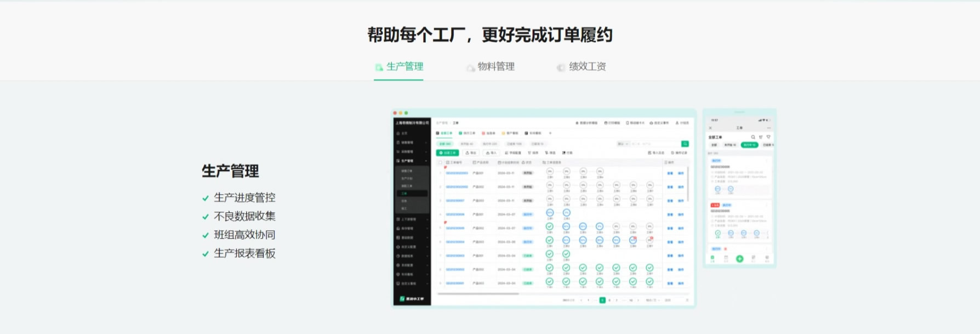This screenshot has height=334, width=980.
Task: Select the highlighted green page number
Action: 602,300
